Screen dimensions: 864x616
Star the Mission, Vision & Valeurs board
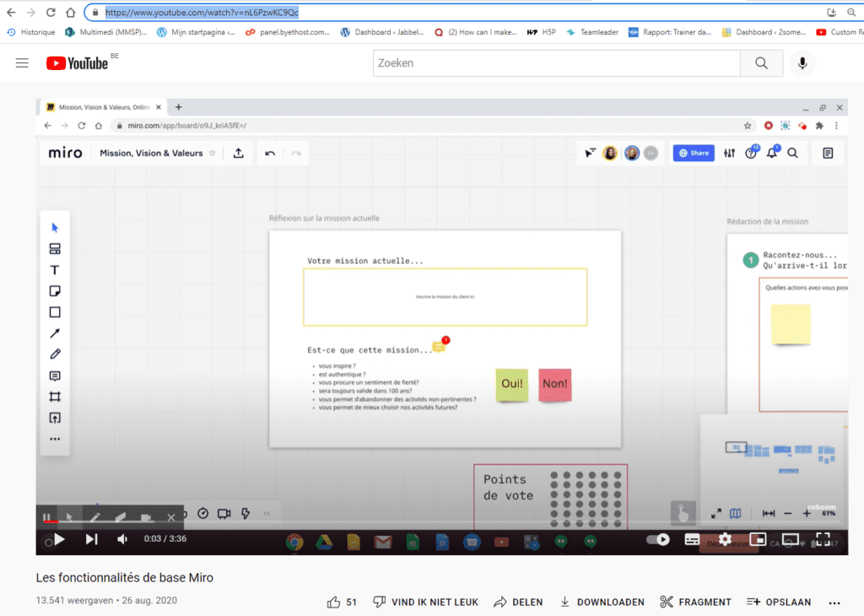pyautogui.click(x=212, y=154)
